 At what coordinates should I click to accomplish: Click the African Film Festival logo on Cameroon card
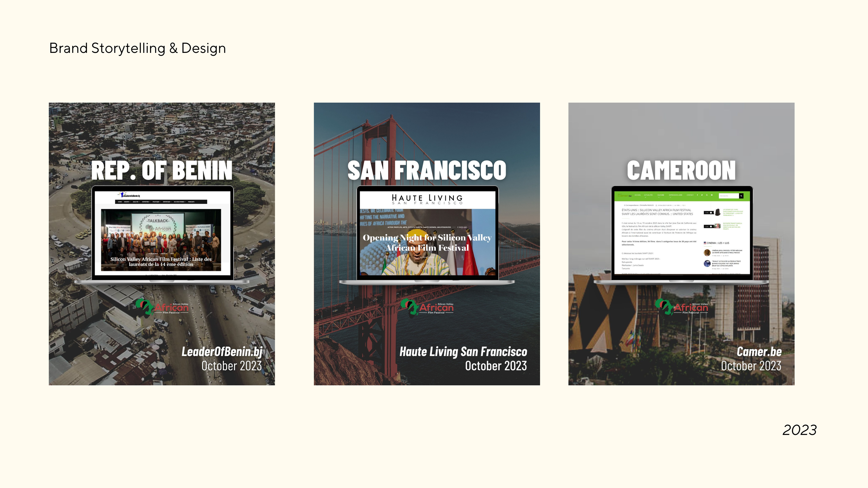[681, 307]
